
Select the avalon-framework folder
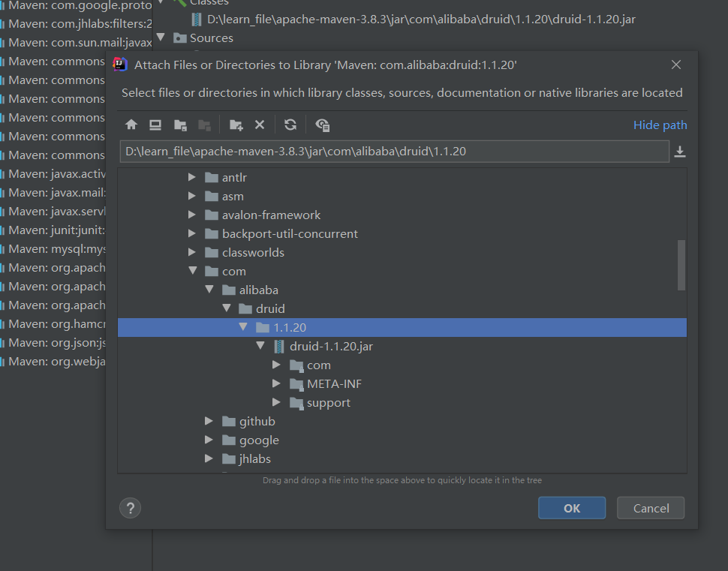[271, 215]
